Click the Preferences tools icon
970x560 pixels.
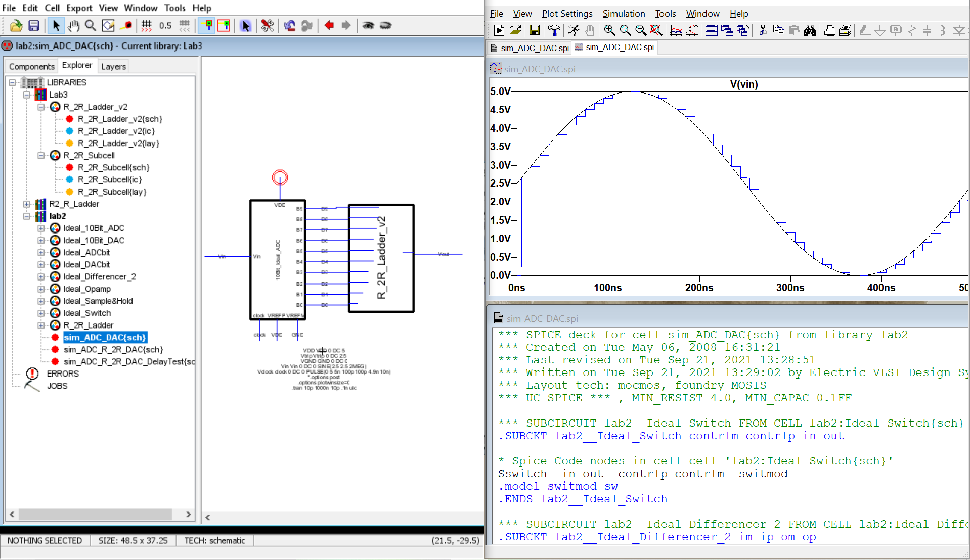[268, 26]
